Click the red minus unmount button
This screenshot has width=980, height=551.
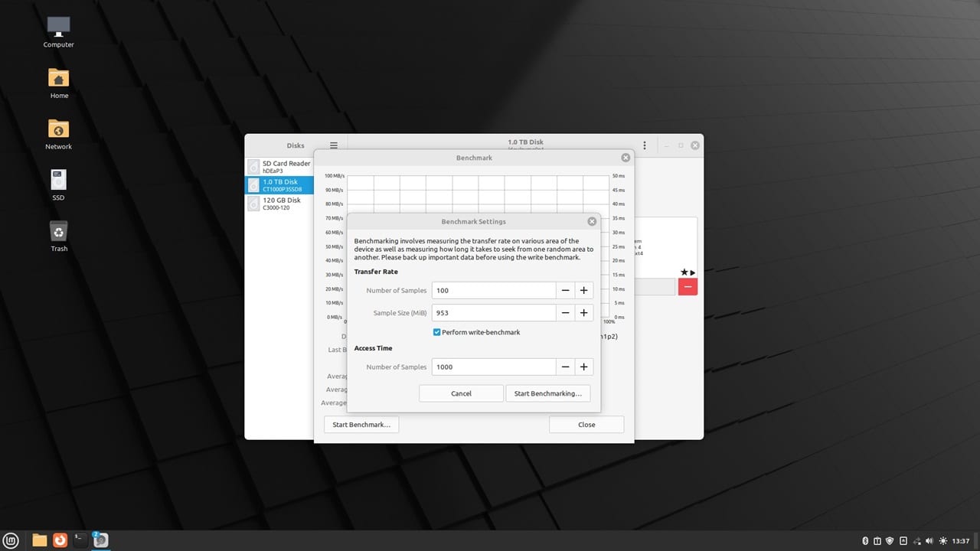point(688,286)
